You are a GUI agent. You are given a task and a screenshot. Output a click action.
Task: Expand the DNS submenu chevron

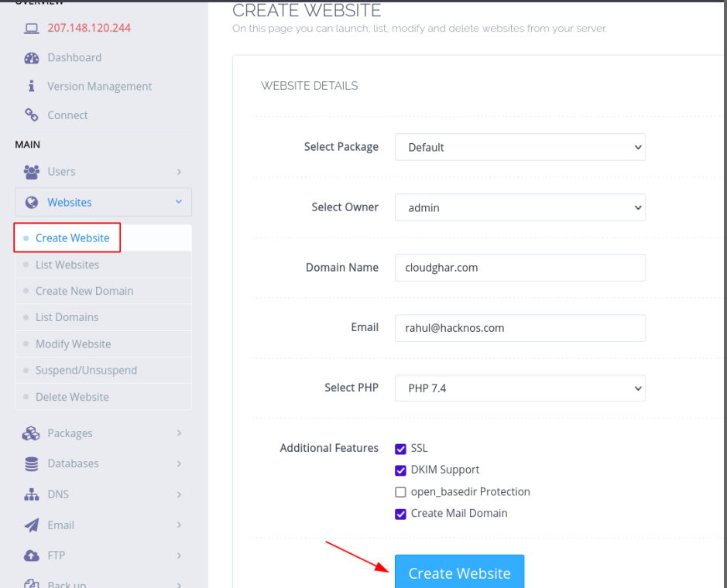[179, 494]
